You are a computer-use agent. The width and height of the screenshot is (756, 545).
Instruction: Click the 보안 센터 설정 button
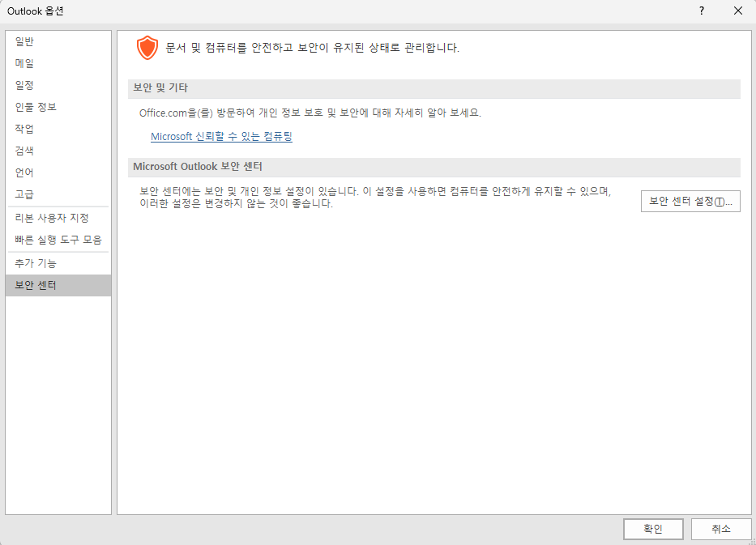point(690,202)
